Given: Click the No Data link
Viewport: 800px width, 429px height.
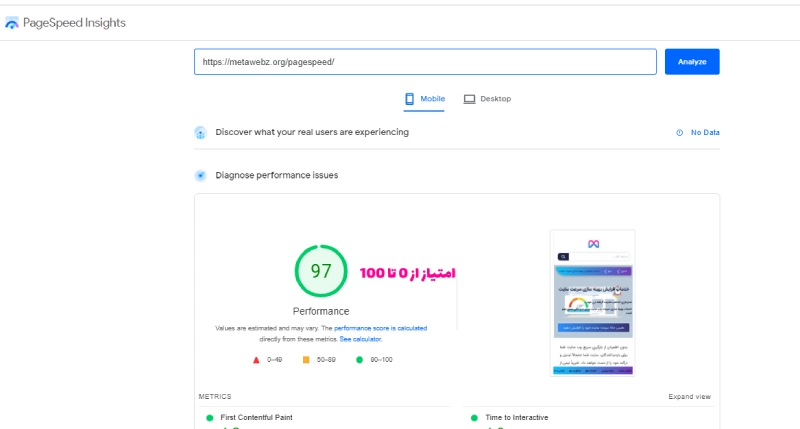Looking at the screenshot, I should (705, 133).
